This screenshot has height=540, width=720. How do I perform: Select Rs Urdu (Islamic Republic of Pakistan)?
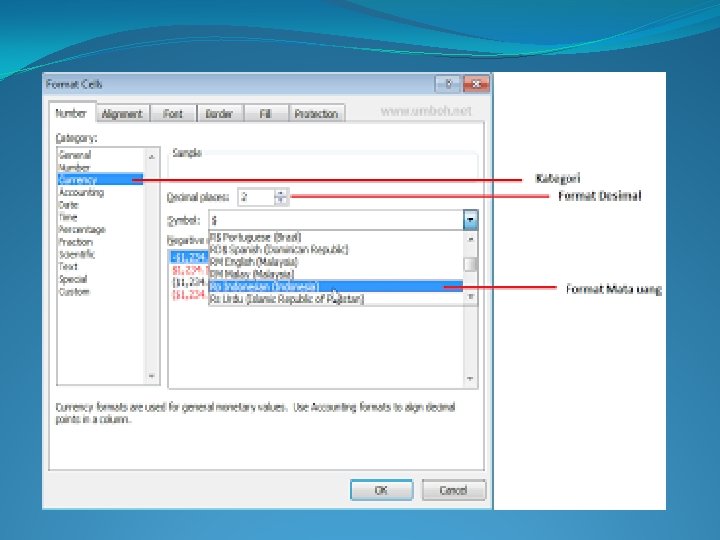pyautogui.click(x=336, y=299)
